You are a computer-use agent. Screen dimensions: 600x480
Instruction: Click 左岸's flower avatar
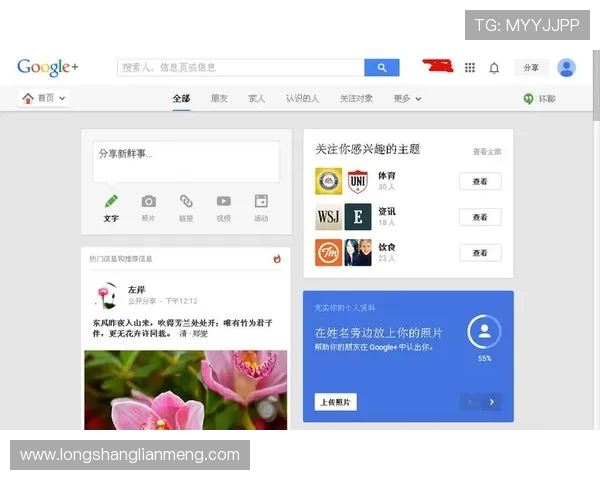pos(106,296)
